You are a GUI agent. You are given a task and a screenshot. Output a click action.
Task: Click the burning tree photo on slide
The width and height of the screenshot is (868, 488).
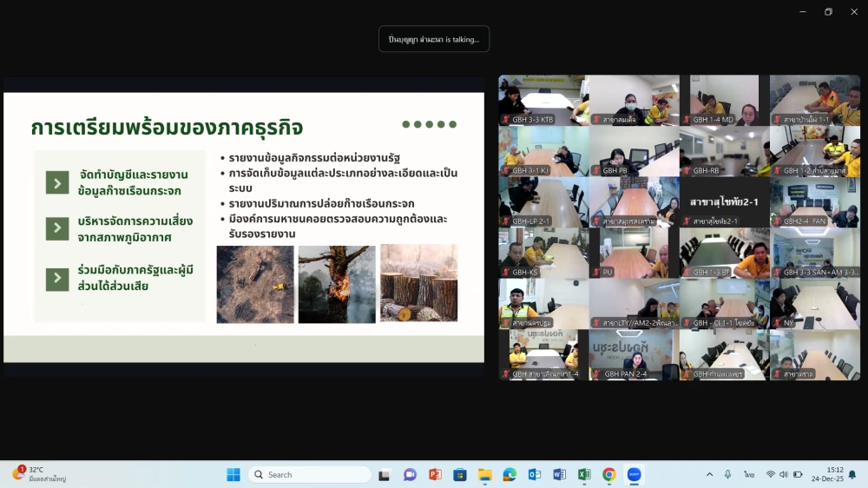point(337,284)
